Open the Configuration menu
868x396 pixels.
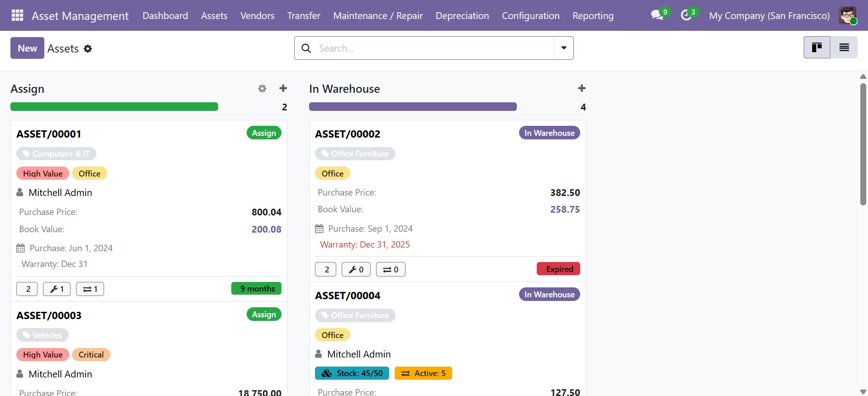coord(530,15)
